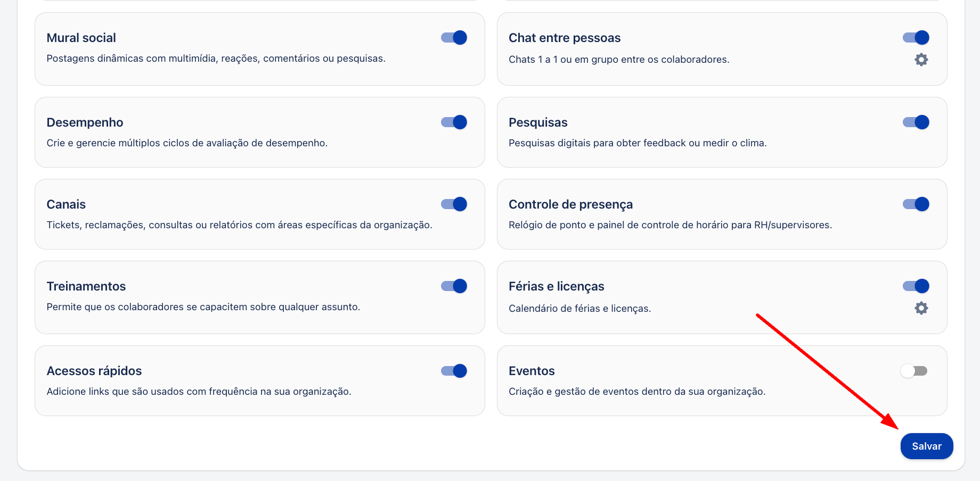Screen dimensions: 980x481
Task: Click the Pesquisas card description
Action: pyautogui.click(x=638, y=143)
